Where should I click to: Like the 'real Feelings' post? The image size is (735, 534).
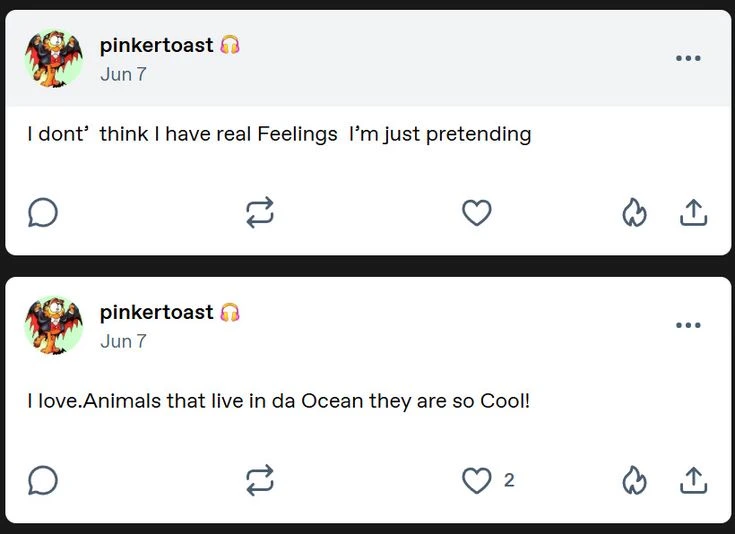point(477,212)
